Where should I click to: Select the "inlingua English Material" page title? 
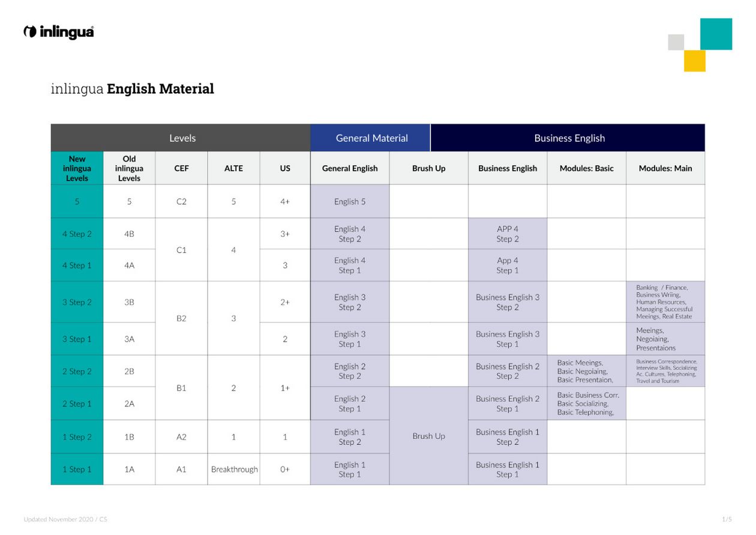coord(133,89)
